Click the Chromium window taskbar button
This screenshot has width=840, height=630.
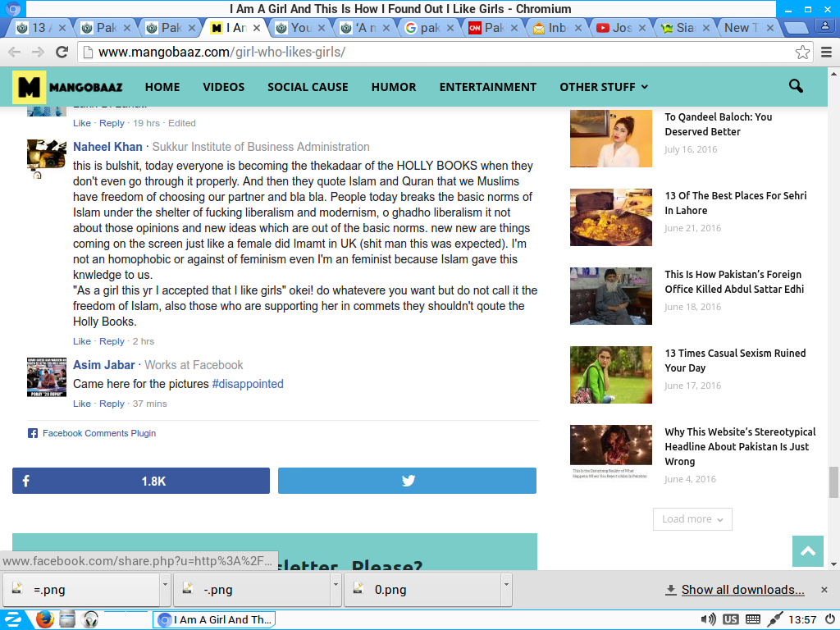[214, 620]
